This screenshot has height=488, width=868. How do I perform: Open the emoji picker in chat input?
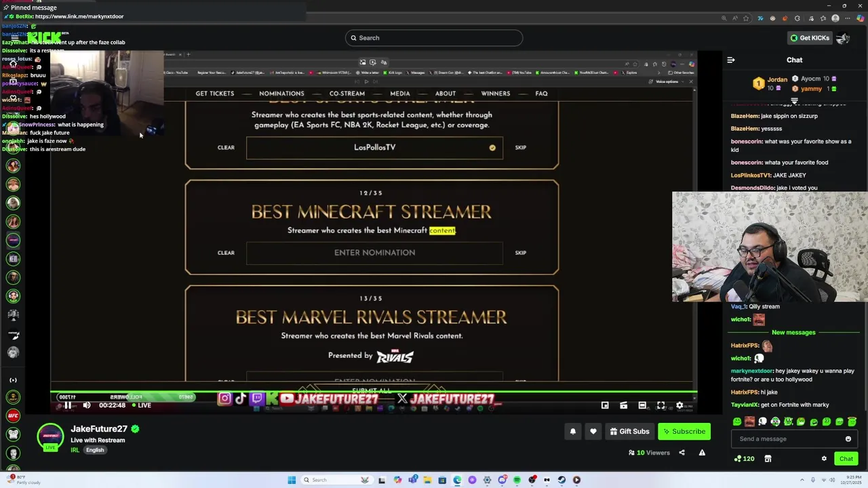(x=848, y=439)
